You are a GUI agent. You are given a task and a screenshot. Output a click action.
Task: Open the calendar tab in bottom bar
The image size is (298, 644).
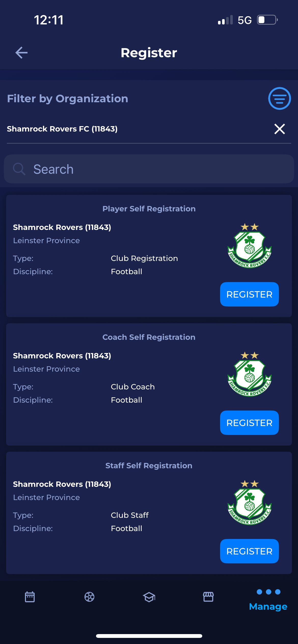30,597
